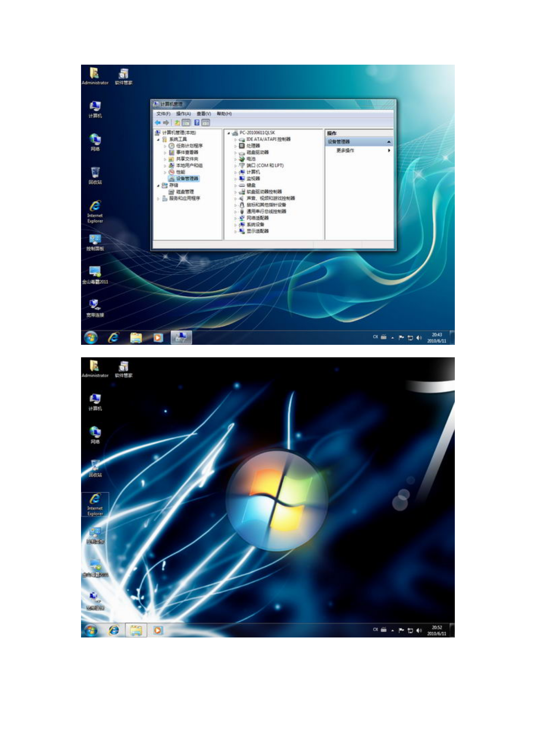Expand the 任务计划程序 node
Image resolution: width=535 pixels, height=756 pixels.
[165, 146]
